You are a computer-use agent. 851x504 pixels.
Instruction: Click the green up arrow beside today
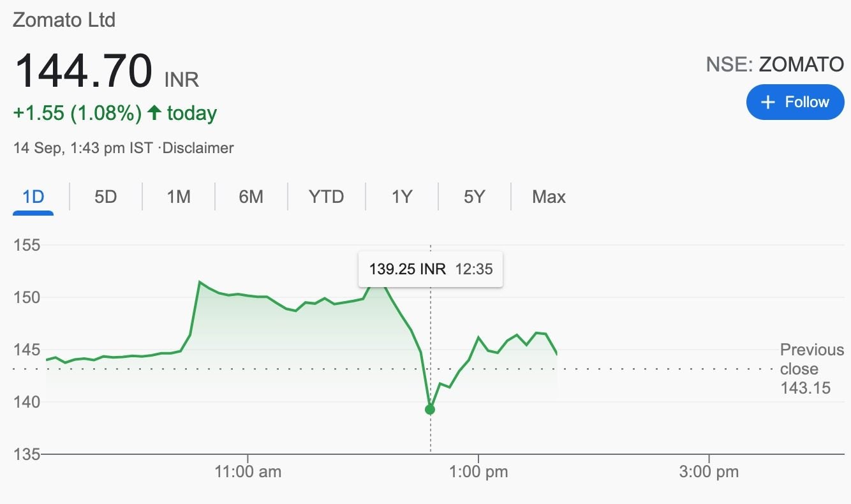(x=154, y=113)
